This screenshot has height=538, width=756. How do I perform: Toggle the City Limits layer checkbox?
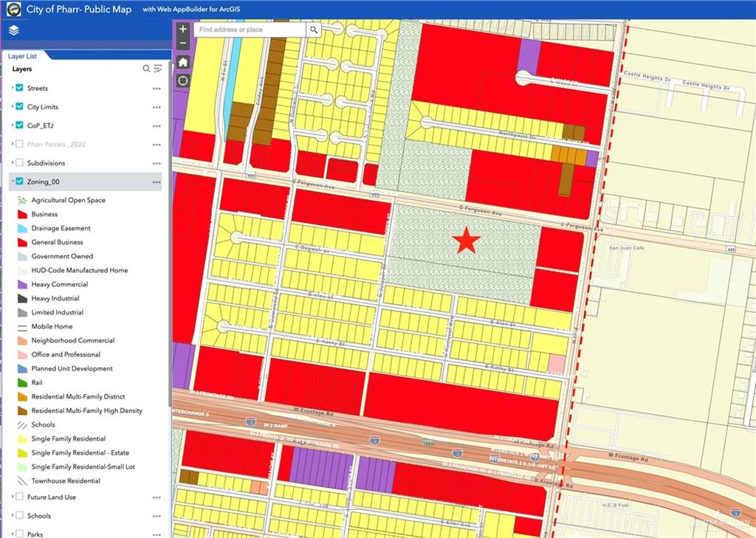[19, 106]
